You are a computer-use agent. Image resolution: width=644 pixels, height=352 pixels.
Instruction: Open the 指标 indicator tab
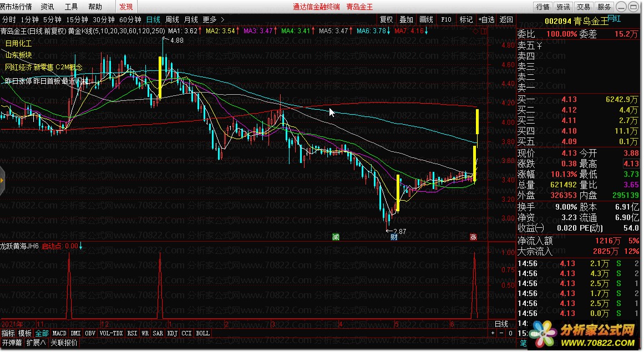click(x=8, y=333)
